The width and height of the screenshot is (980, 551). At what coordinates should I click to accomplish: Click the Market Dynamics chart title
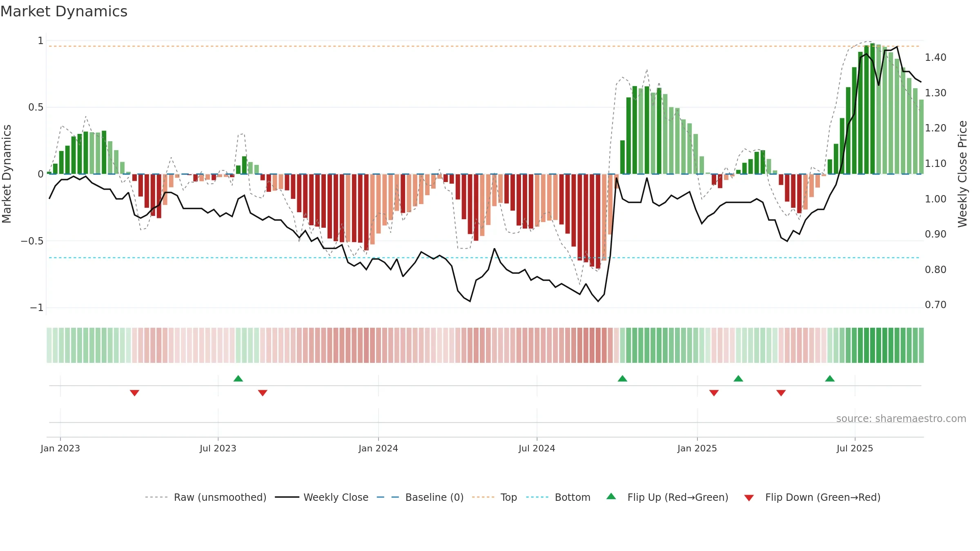point(64,11)
